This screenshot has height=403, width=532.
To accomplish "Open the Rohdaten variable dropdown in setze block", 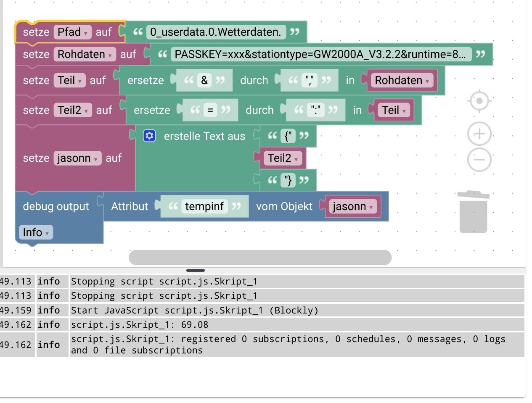I will [85, 54].
